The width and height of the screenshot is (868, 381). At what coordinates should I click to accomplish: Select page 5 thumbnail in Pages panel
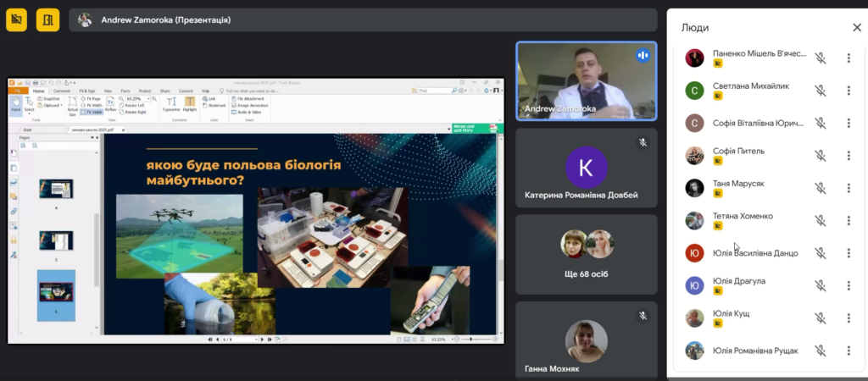point(56,241)
